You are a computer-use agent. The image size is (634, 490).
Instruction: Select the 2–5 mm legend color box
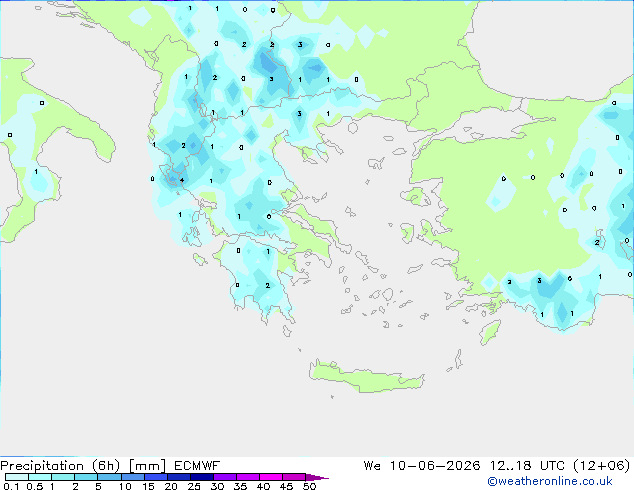[86, 477]
